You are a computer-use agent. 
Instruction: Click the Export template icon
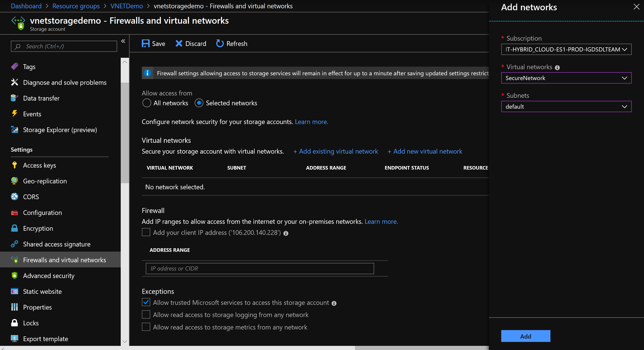15,339
